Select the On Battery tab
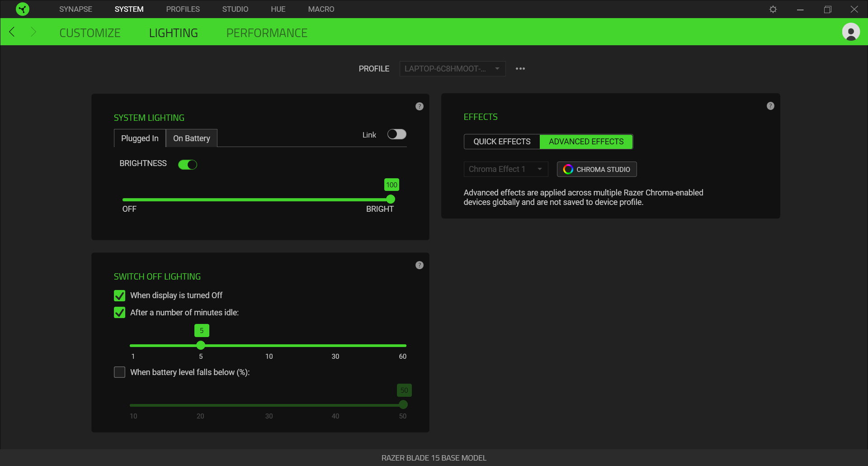 192,138
